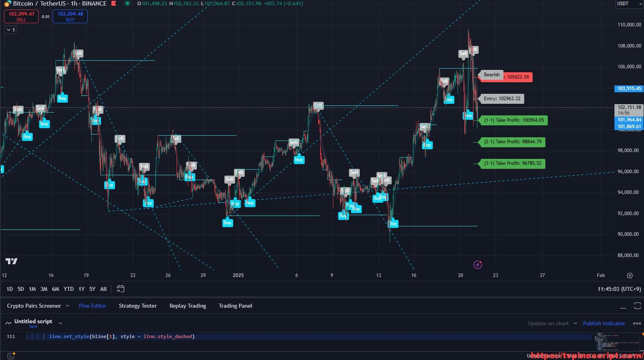Maximize the bottom panel
This screenshot has height=360, width=644.
coord(637,306)
